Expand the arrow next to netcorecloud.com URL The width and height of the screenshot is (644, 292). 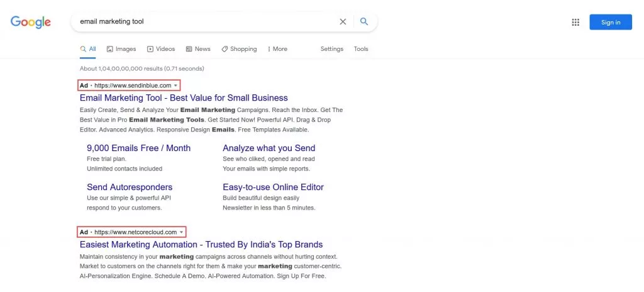[182, 232]
